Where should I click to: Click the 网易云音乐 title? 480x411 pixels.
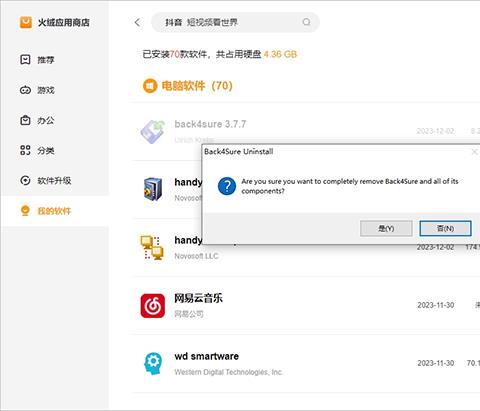[x=198, y=298]
